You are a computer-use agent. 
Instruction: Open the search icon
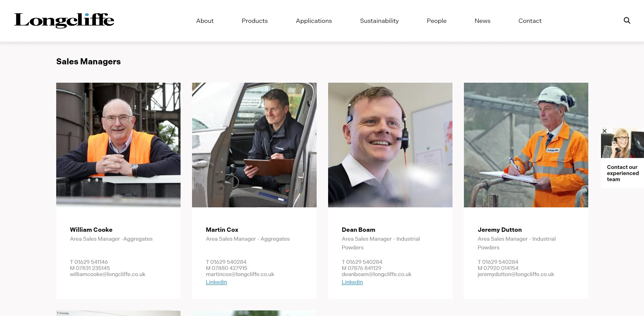click(x=627, y=20)
